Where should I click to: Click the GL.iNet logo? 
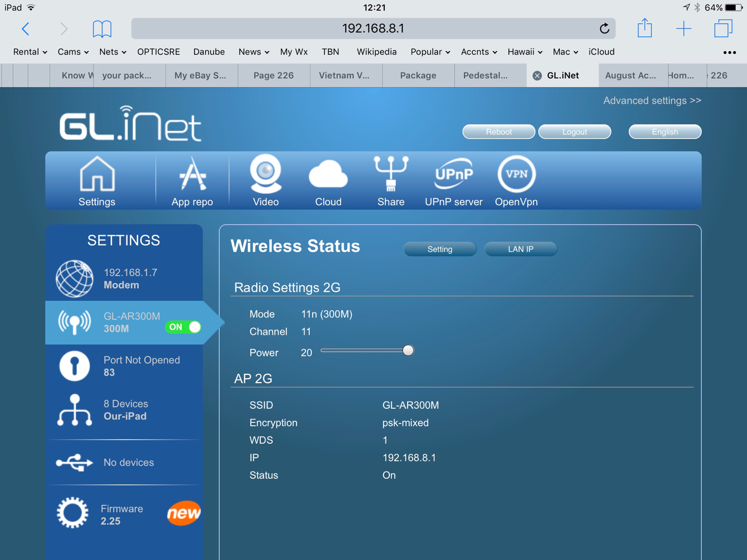tap(130, 123)
